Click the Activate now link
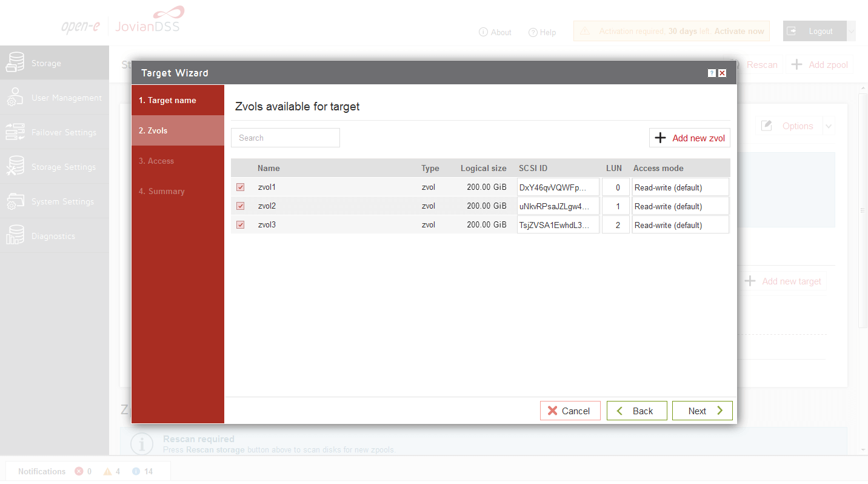The image size is (868, 484). tap(739, 31)
